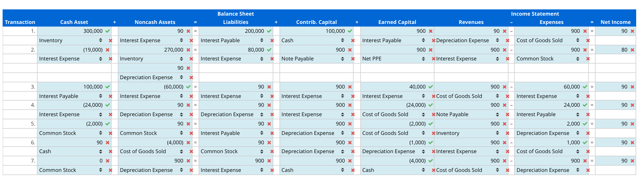Open transaction 1 Expenses dropdown showing Cost of Goods Sold

tap(548, 40)
